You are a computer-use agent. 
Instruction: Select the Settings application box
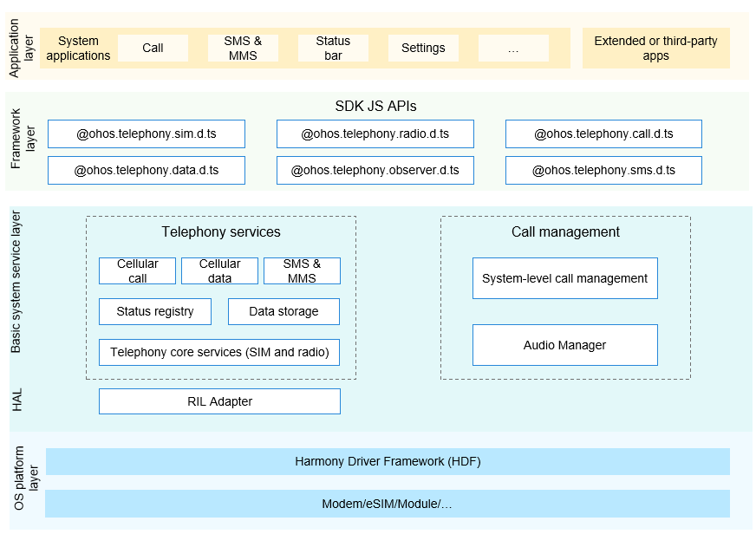coord(423,49)
